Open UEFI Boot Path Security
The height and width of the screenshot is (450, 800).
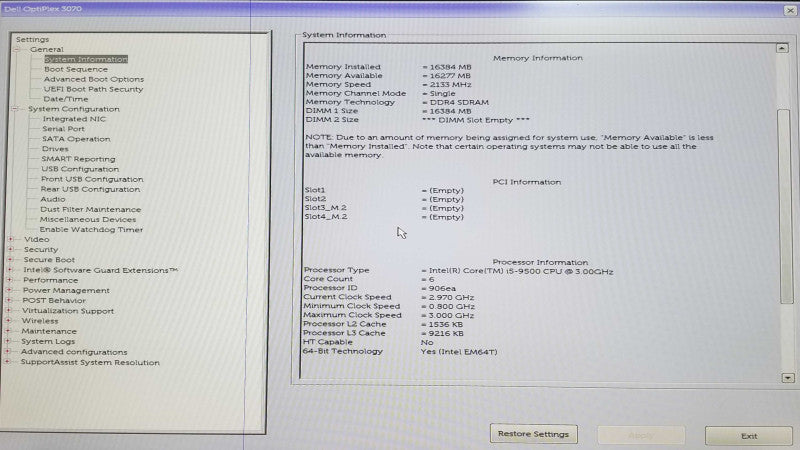click(93, 89)
